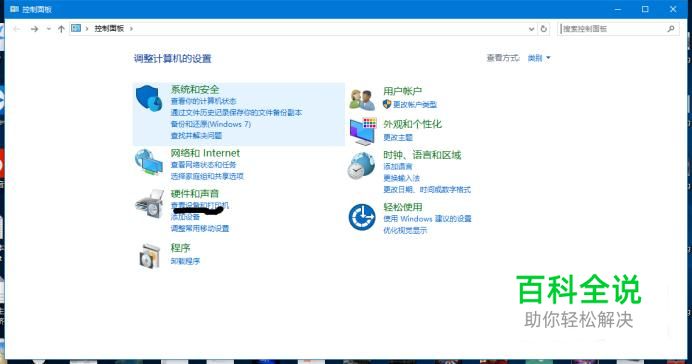Open 查看网络状态和任务 link
This screenshot has height=364, width=692.
tap(203, 165)
